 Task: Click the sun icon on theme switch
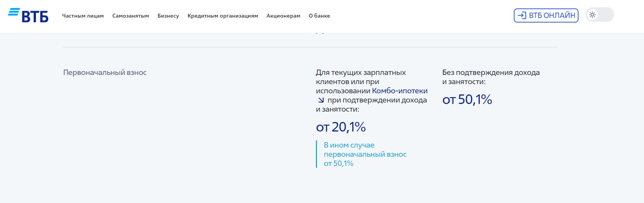click(x=592, y=15)
